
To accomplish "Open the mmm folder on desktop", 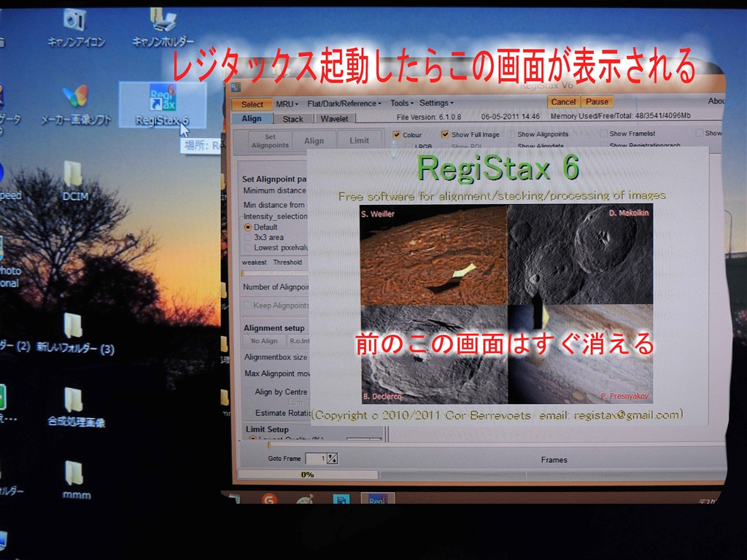I will point(76,480).
